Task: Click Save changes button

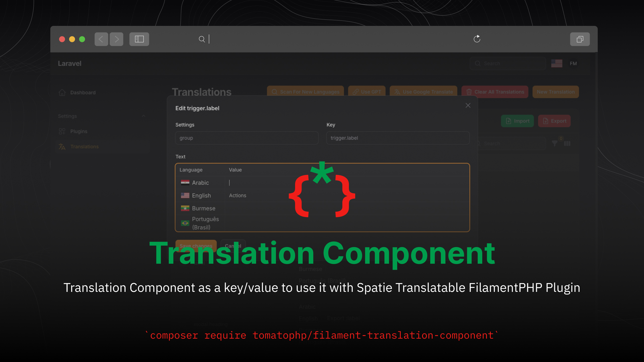Action: (x=195, y=246)
